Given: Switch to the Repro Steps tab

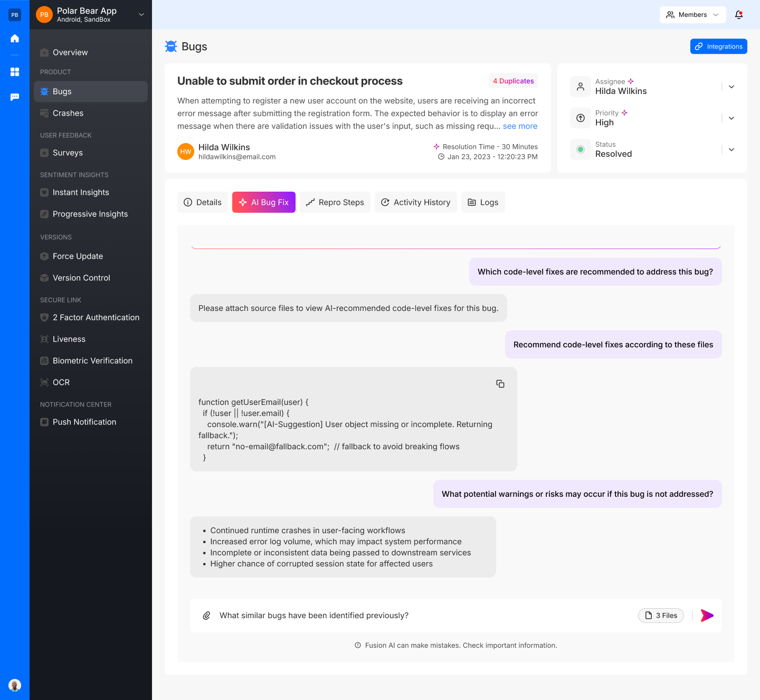Looking at the screenshot, I should pyautogui.click(x=335, y=202).
